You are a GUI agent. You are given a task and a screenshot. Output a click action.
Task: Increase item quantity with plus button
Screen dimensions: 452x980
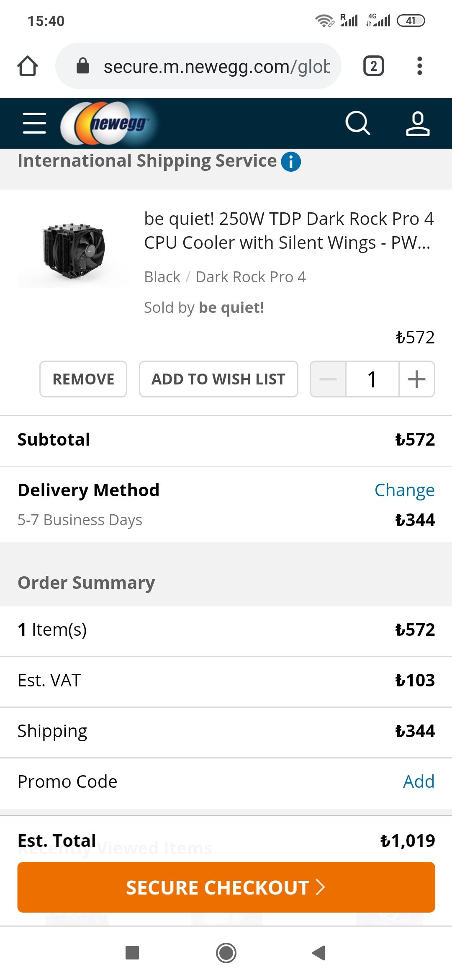click(417, 379)
